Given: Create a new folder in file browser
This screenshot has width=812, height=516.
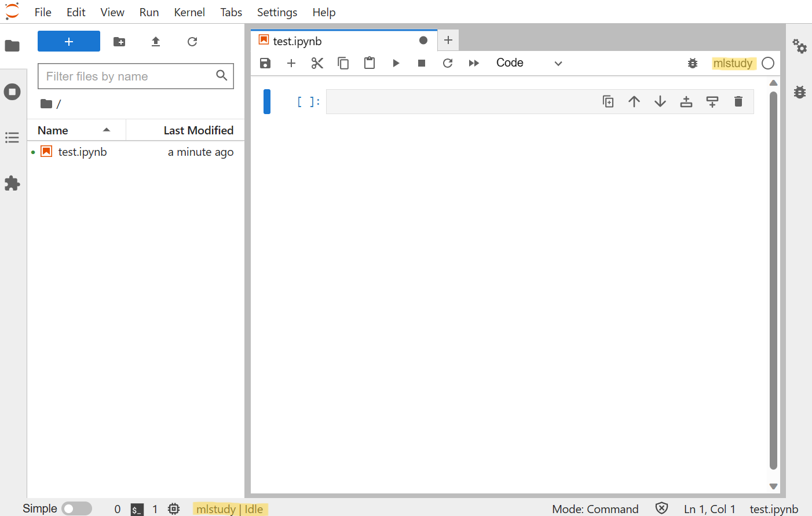Looking at the screenshot, I should [119, 42].
